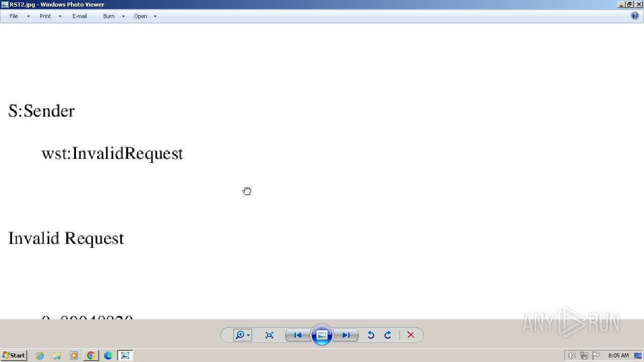Screen dimensions: 644x362
Task: Click the 8:05 AM system clock
Action: pyautogui.click(x=618, y=355)
